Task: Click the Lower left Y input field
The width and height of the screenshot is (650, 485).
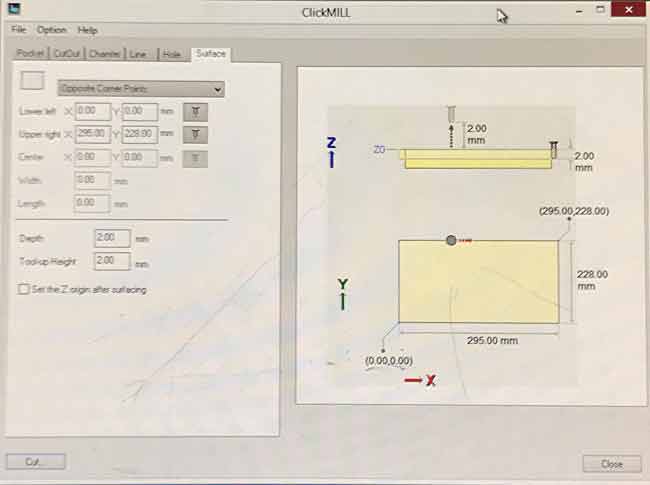Action: coord(140,112)
